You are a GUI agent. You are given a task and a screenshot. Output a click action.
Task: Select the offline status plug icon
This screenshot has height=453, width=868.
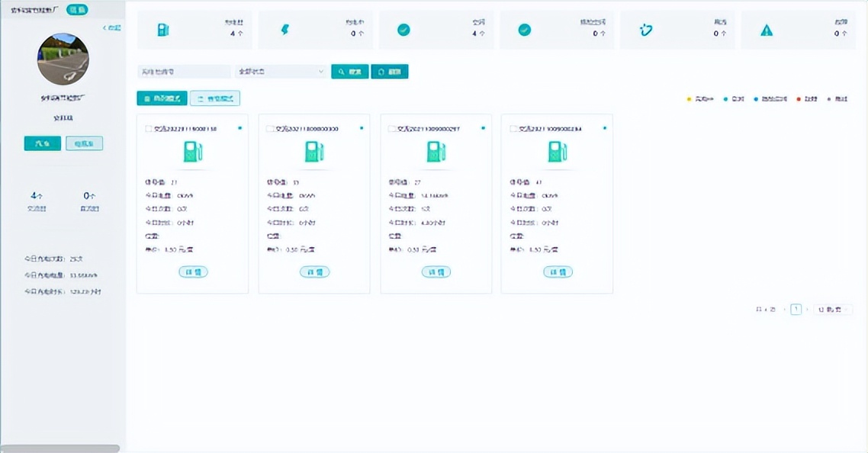645,29
